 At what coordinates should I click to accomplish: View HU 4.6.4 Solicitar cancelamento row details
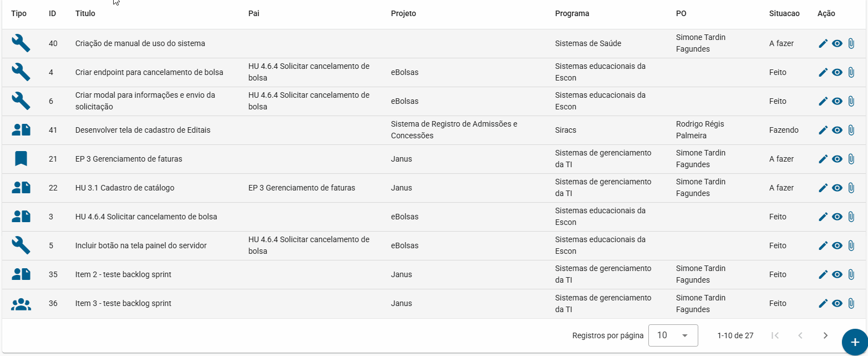(x=837, y=217)
